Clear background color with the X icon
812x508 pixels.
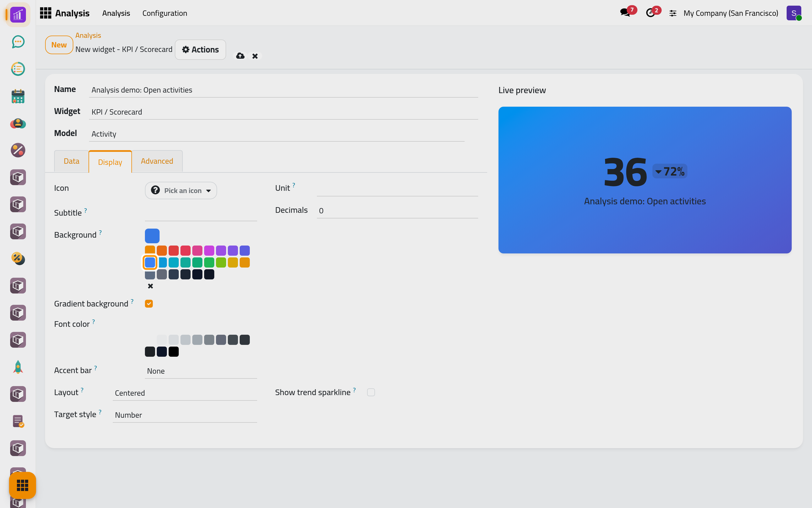151,286
